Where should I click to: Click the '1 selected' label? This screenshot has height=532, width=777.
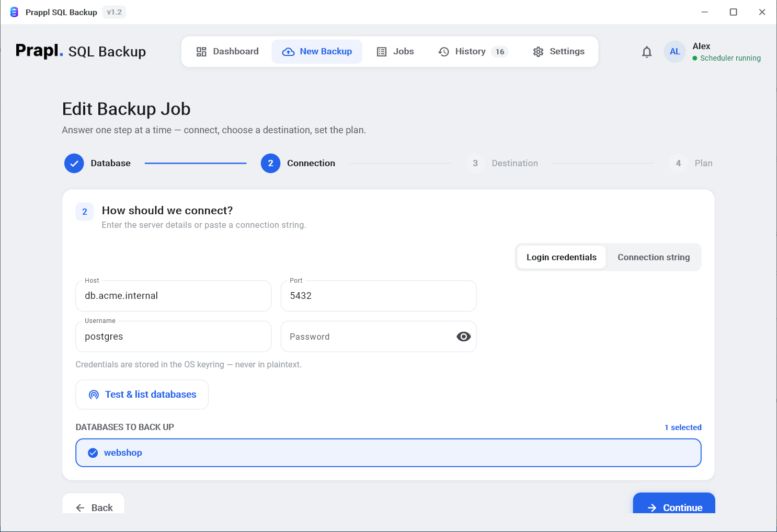(x=683, y=427)
